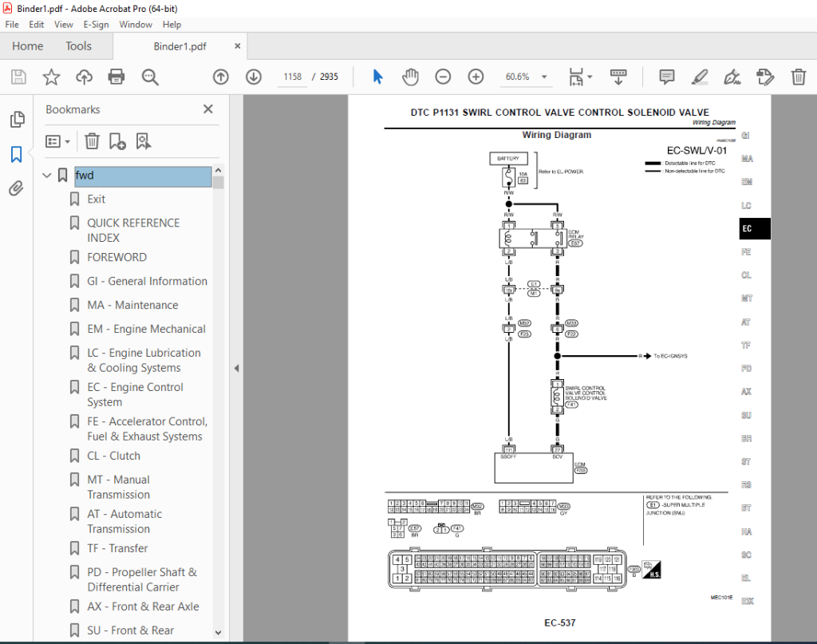This screenshot has width=817, height=644.
Task: Jump to GI - General Information bookmark
Action: pyautogui.click(x=147, y=282)
